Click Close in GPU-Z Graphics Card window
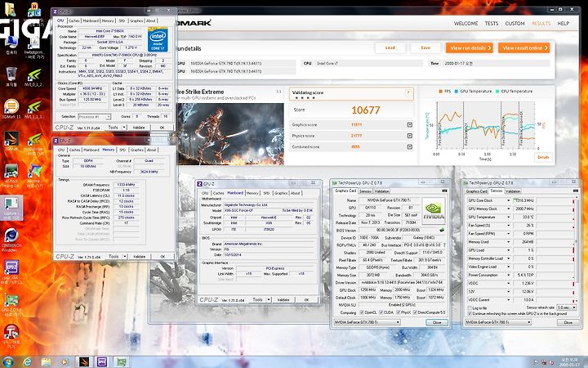This screenshot has width=588, height=368. tap(436, 322)
